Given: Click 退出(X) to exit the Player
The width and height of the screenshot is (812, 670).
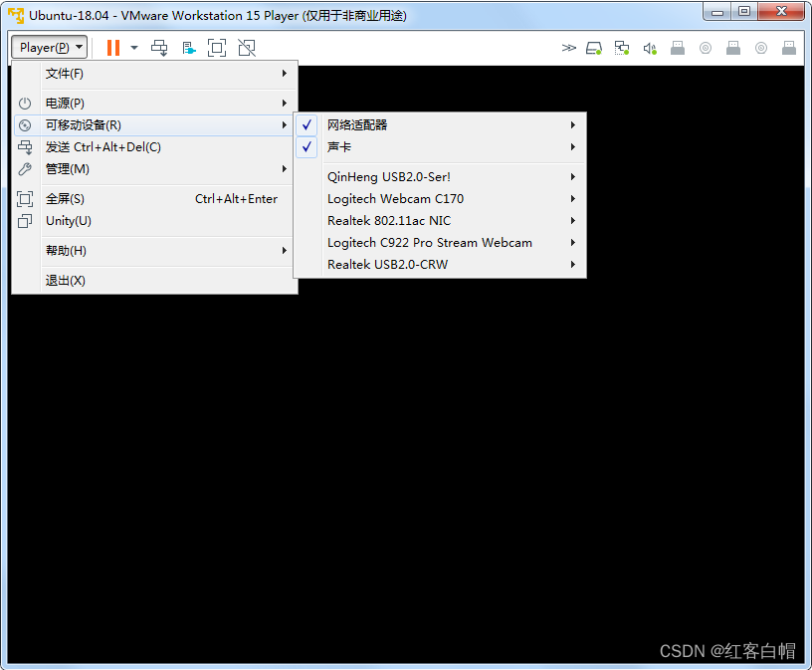Looking at the screenshot, I should [154, 281].
